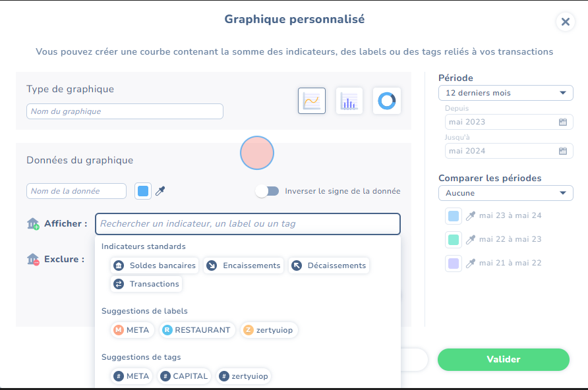
Task: Open the Comparer les périodes dropdown
Action: coord(505,193)
